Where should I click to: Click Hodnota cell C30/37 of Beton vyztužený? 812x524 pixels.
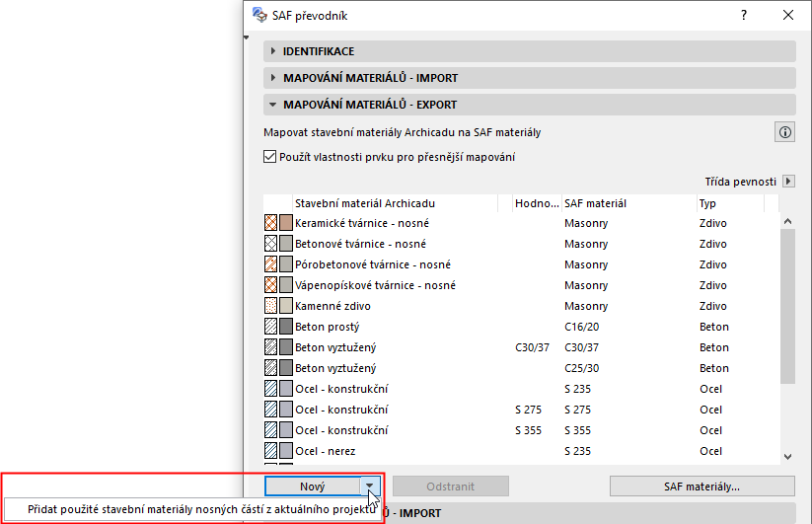533,347
